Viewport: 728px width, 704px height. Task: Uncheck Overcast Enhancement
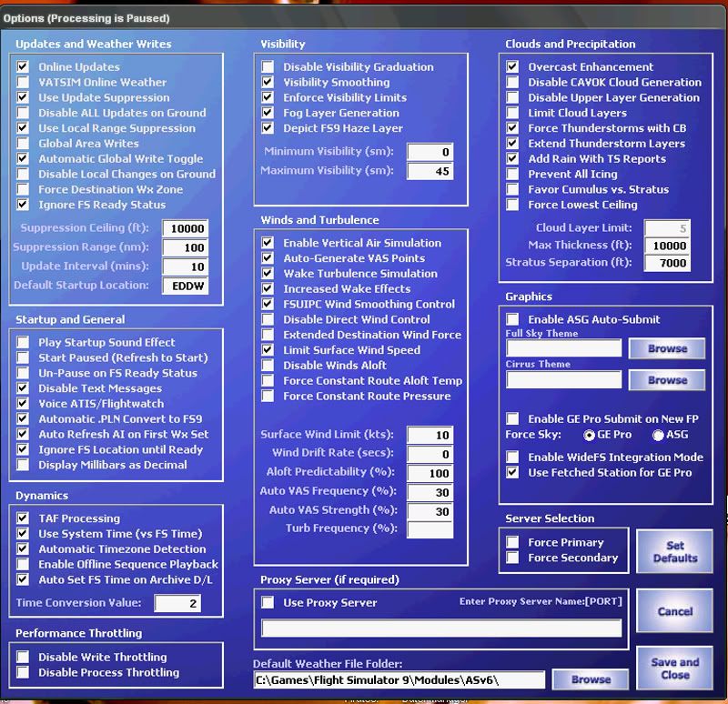tap(512, 66)
